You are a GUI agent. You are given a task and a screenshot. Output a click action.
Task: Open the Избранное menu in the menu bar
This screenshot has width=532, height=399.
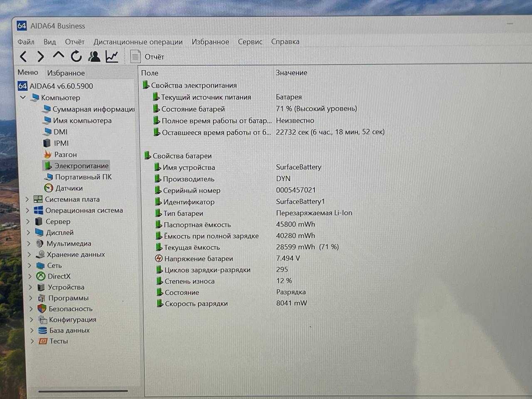(210, 42)
